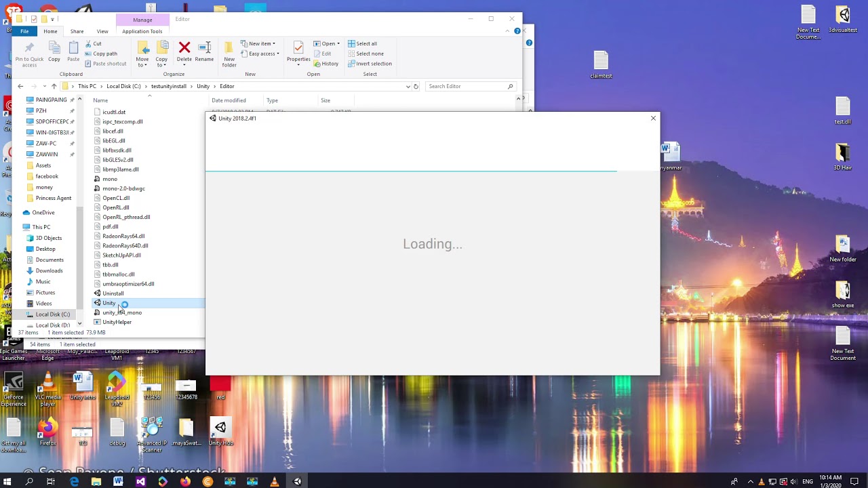The height and width of the screenshot is (488, 868).
Task: Expand the address bar history dropdown
Action: (408, 86)
